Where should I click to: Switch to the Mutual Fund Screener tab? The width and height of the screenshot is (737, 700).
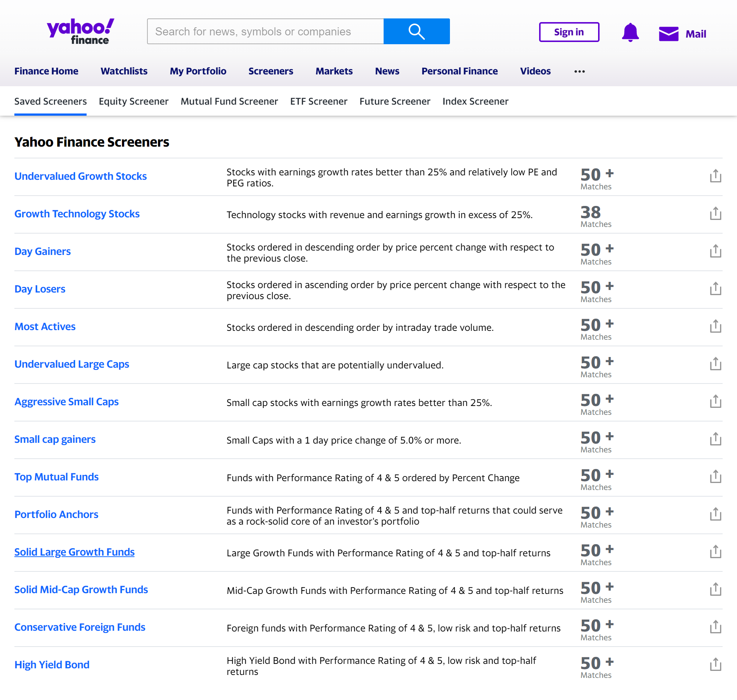tap(229, 101)
